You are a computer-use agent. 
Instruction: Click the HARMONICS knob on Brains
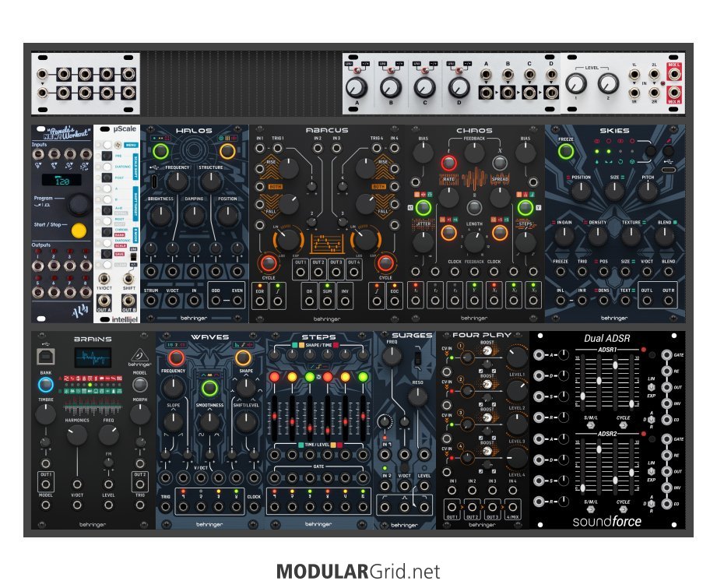pyautogui.click(x=77, y=435)
